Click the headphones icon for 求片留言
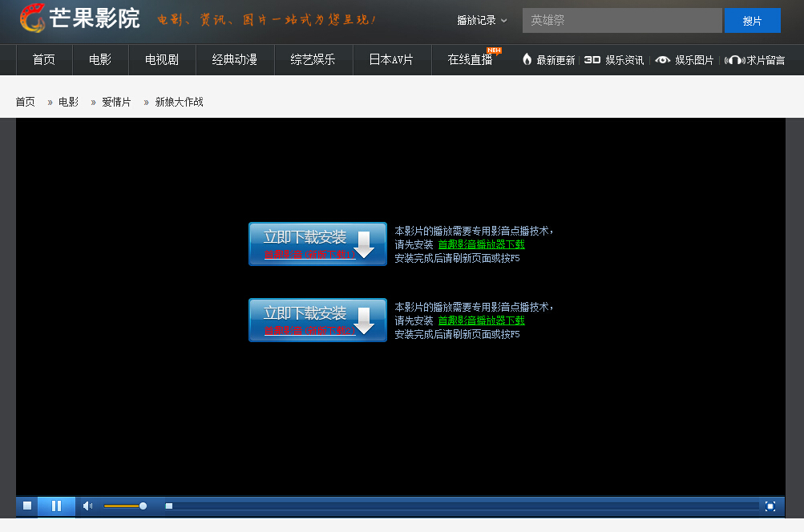The width and height of the screenshot is (804, 532). tap(735, 59)
